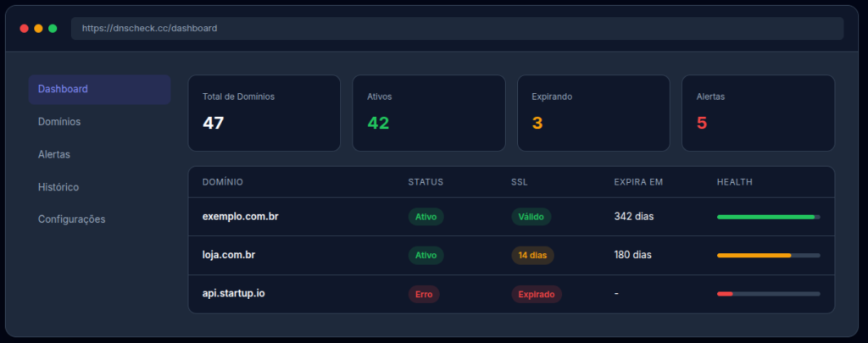
Task: Click the green health bar for exemplo.com.br
Action: [x=767, y=217]
